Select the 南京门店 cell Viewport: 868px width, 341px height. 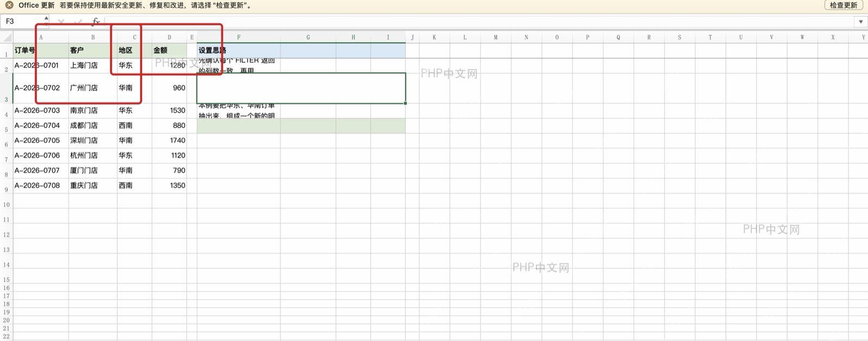(93, 111)
